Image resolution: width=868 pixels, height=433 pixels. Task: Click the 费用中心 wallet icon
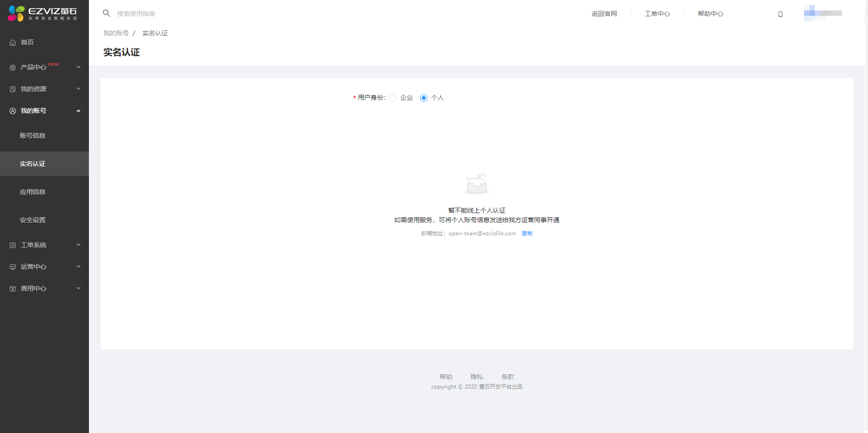click(13, 289)
